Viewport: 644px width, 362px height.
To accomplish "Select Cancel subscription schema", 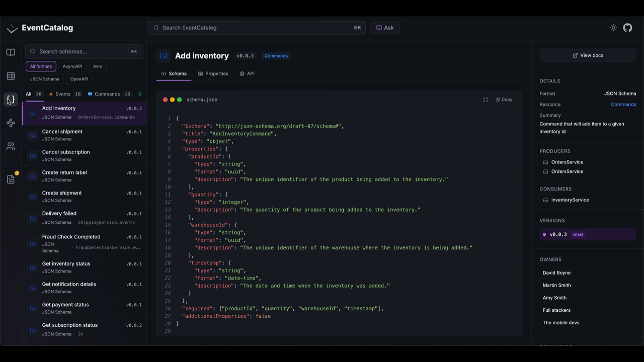I will [85, 156].
